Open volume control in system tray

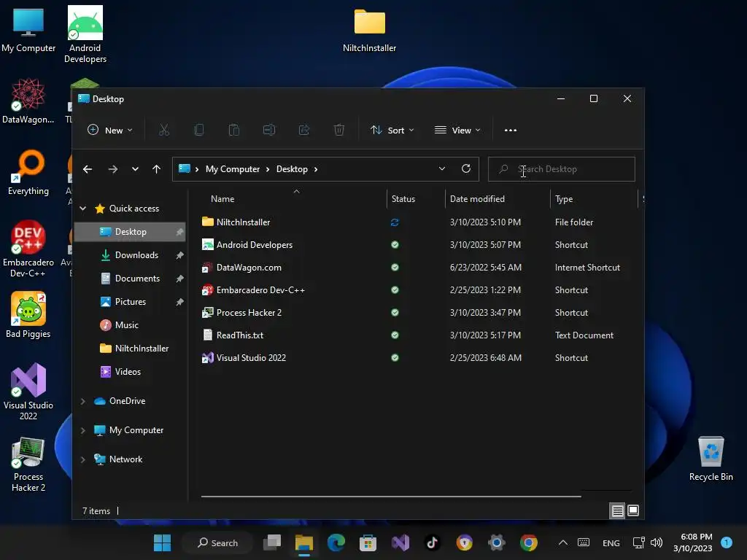[657, 542]
